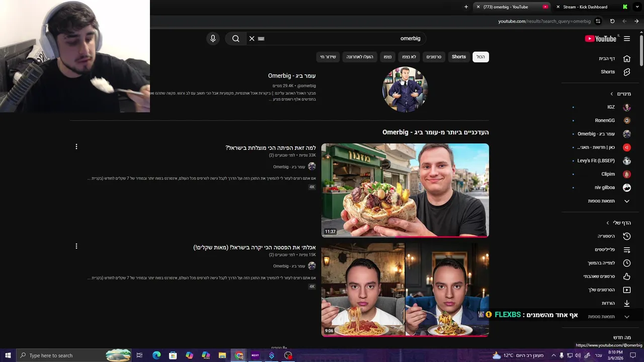
Task: Click the Windows taskbar search box
Action: pyautogui.click(x=74, y=355)
